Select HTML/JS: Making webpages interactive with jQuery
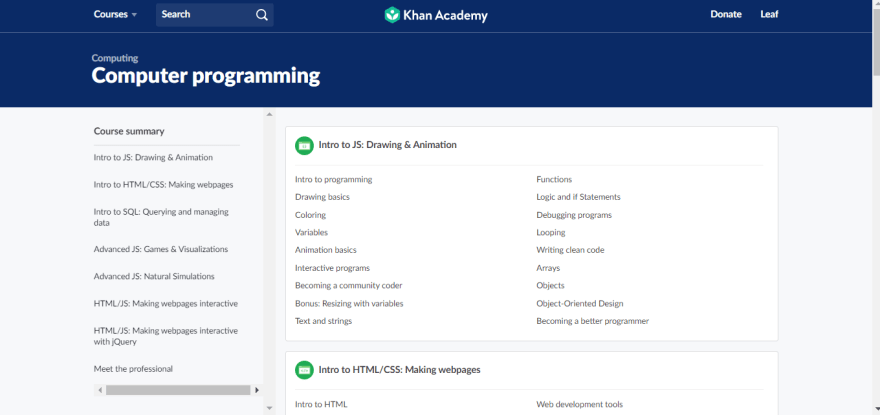 tap(166, 336)
